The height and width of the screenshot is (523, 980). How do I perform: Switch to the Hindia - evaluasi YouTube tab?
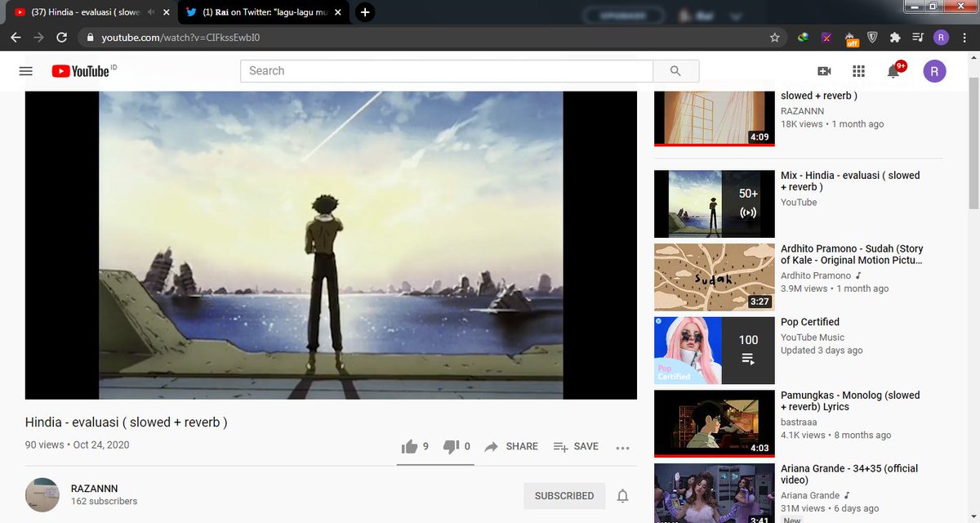(x=84, y=12)
